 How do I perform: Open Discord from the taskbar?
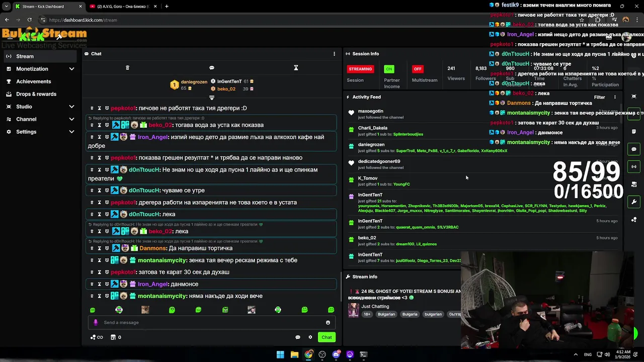pos(336,354)
